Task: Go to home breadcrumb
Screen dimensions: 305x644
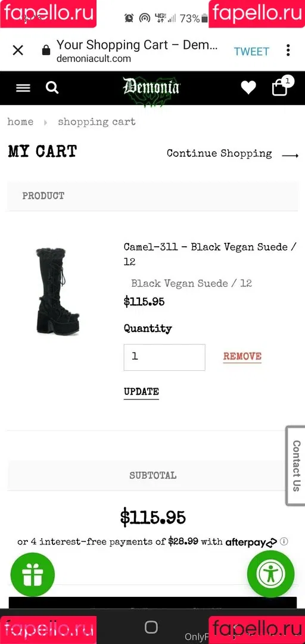Action: pyautogui.click(x=20, y=122)
